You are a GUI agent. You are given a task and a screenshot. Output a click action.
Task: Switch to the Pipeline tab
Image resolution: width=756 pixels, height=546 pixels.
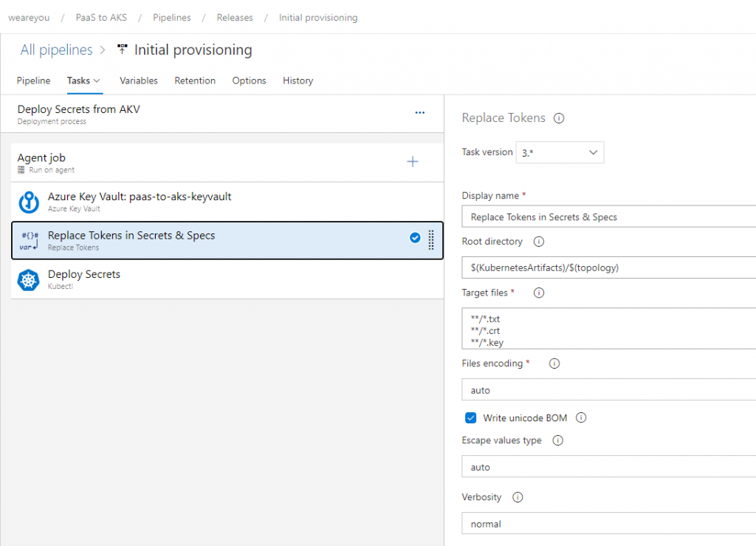[x=33, y=81]
